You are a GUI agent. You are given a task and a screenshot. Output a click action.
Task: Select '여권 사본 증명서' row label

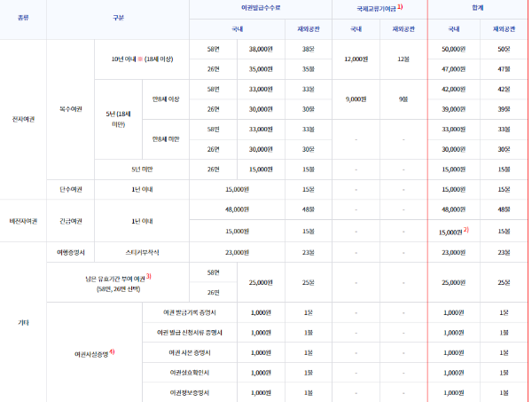(x=190, y=353)
